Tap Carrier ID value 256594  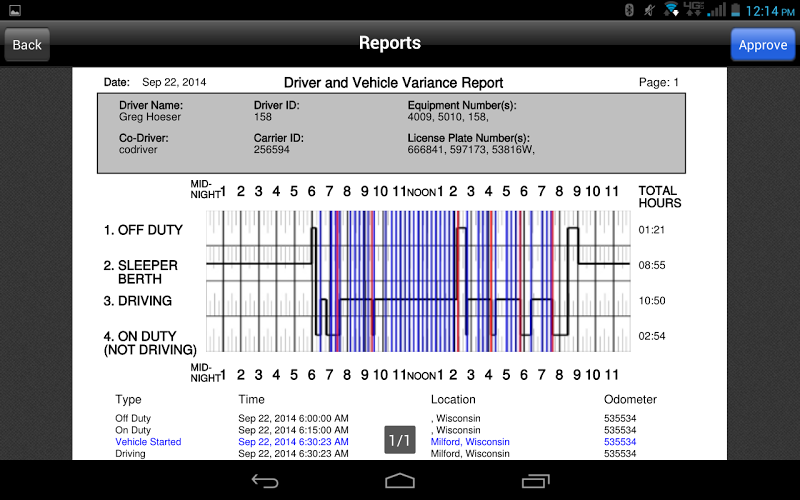click(271, 149)
